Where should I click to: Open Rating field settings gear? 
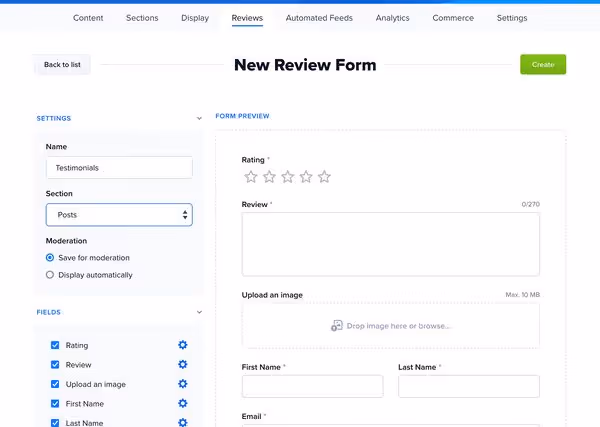coord(183,345)
